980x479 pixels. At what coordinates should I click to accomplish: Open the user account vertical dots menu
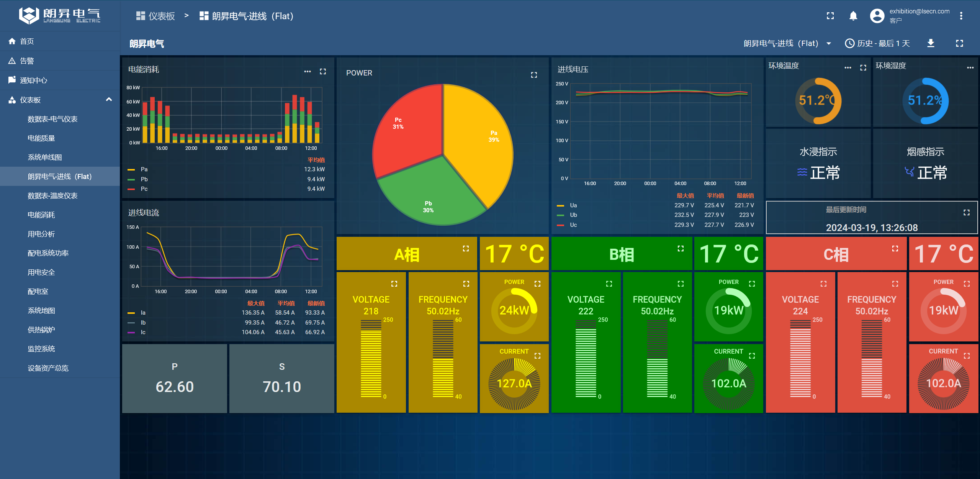[961, 16]
